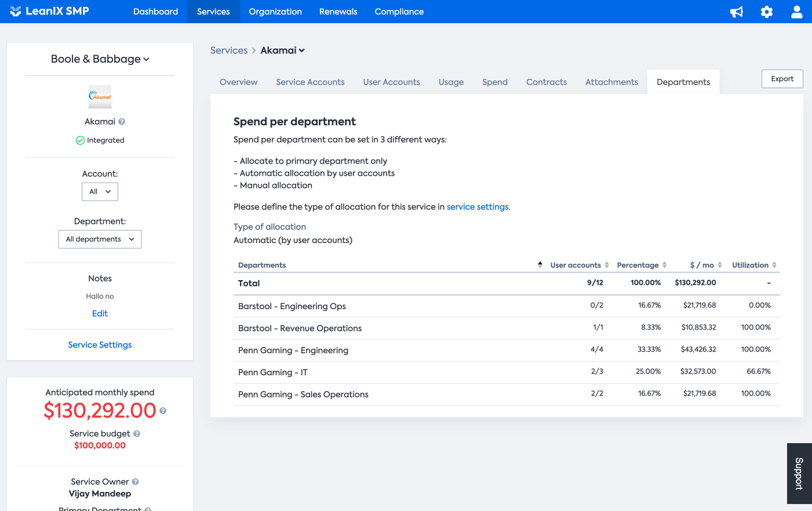Click the Service Owner help icon
This screenshot has width=812, height=511.
[136, 482]
